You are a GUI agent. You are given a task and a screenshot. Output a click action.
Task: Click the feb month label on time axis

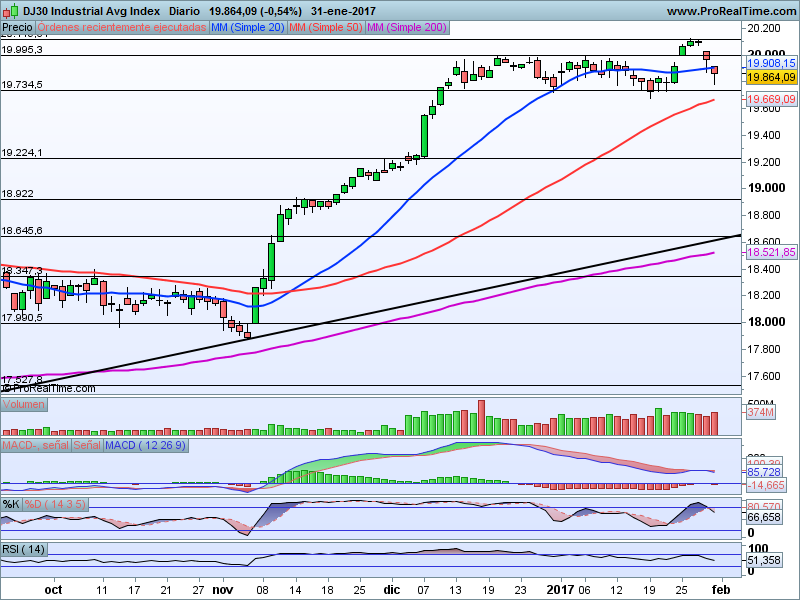pos(720,590)
